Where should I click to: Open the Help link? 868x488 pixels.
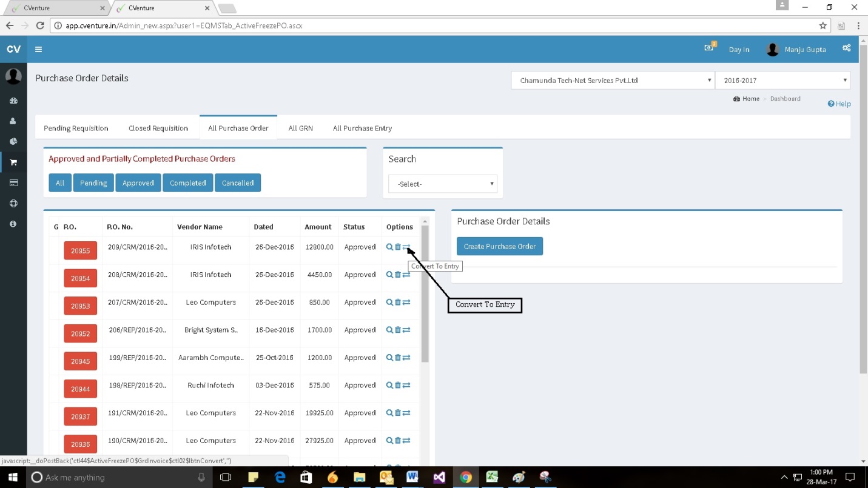click(839, 104)
